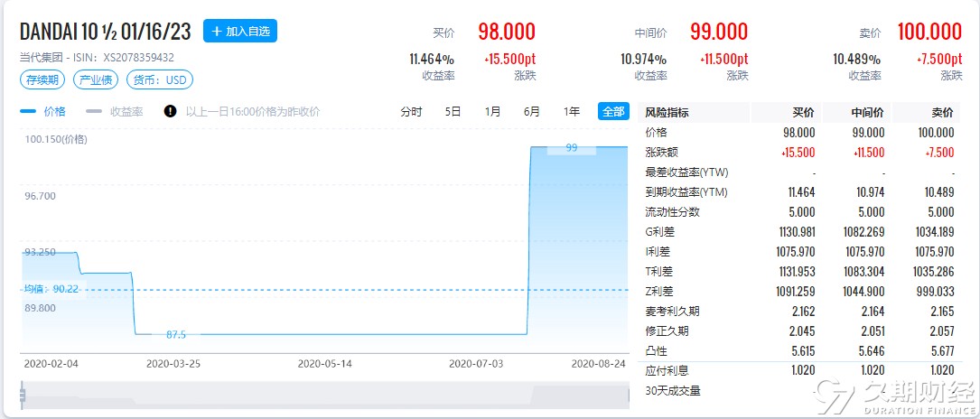The image size is (980, 419).
Task: Switch to the 6月 range tab
Action: (x=531, y=111)
